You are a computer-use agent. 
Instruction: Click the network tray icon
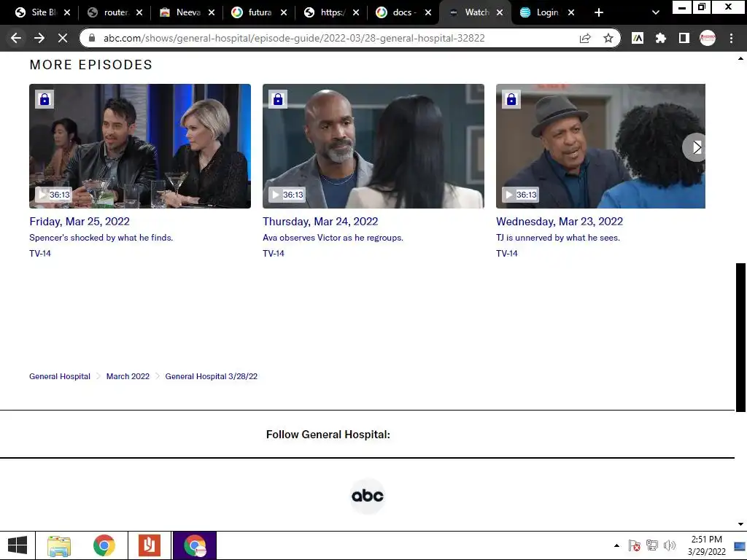pyautogui.click(x=651, y=545)
